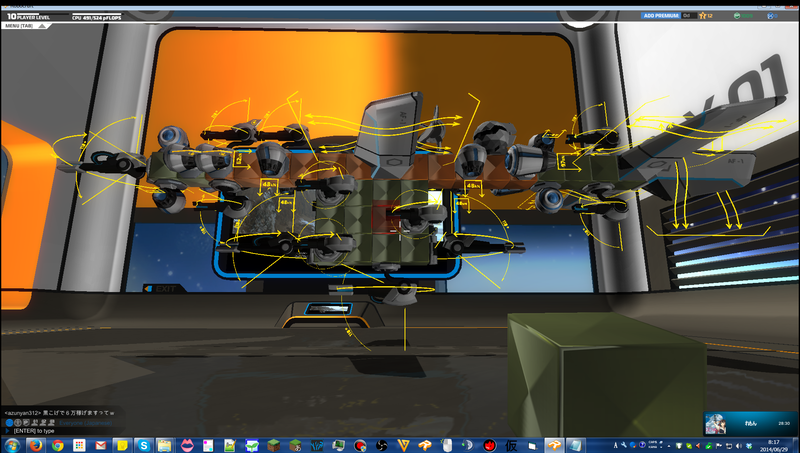Launch Google Chrome from taskbar

[x=57, y=445]
